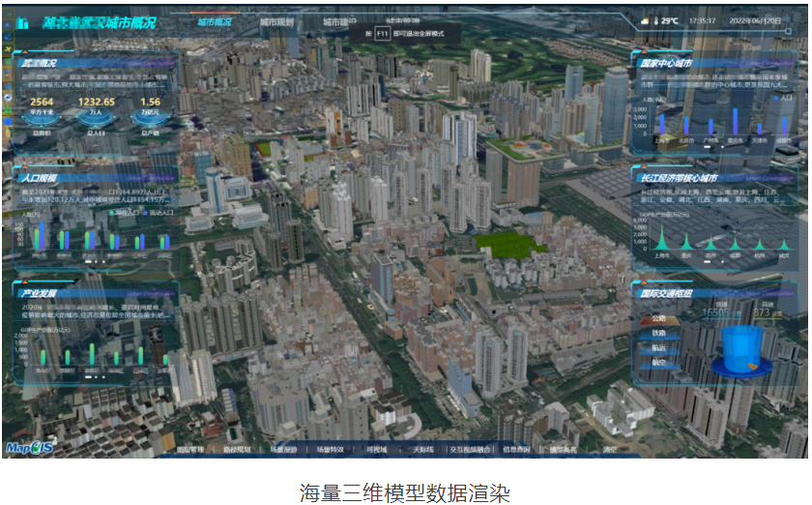Click the orange 873 mileage figure
The width and height of the screenshot is (812, 505).
[764, 312]
